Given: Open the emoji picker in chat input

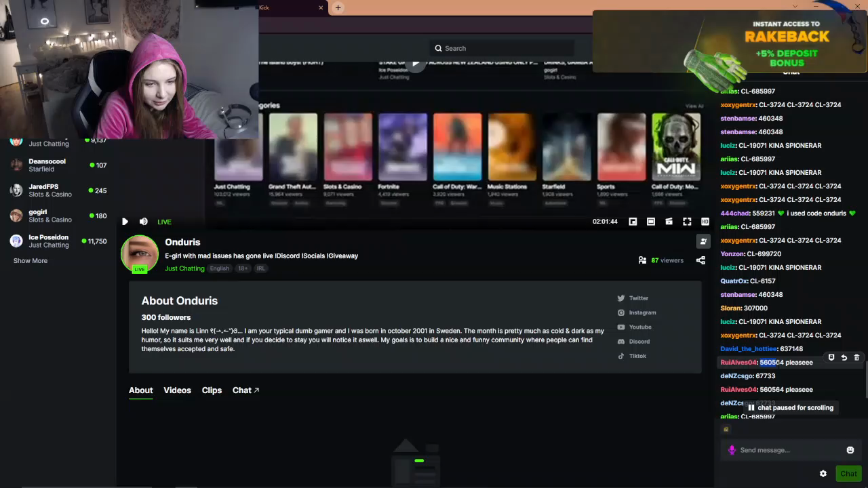Looking at the screenshot, I should click(x=850, y=450).
